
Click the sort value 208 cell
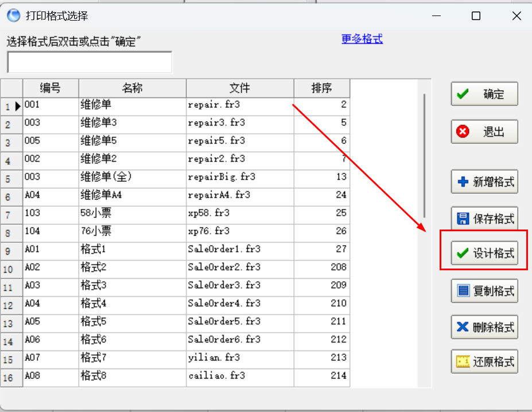pos(321,269)
